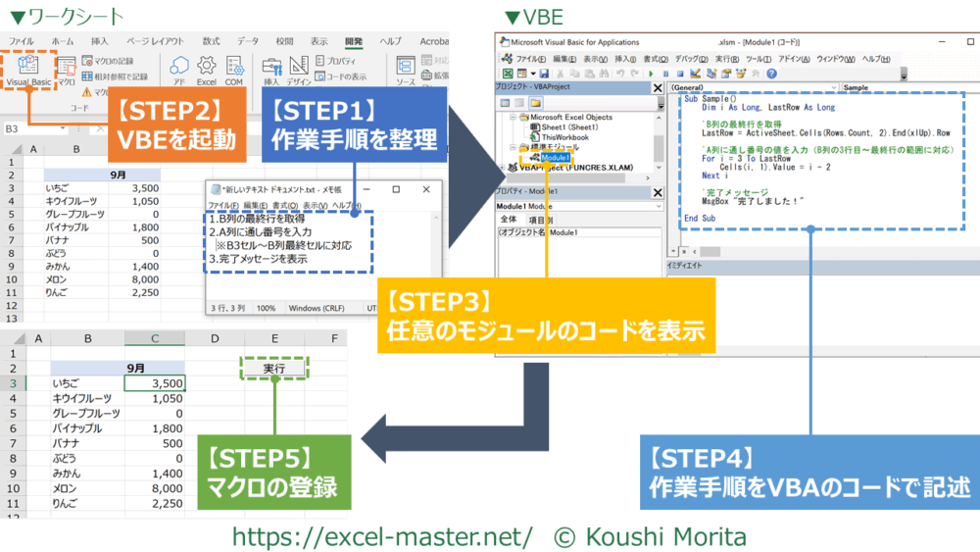Click the 実行 button on the worksheet
The width and height of the screenshot is (980, 552).
click(274, 368)
